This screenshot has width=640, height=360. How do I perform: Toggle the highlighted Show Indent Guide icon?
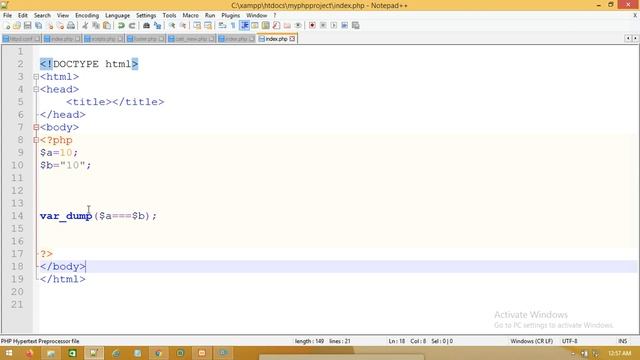[244, 26]
